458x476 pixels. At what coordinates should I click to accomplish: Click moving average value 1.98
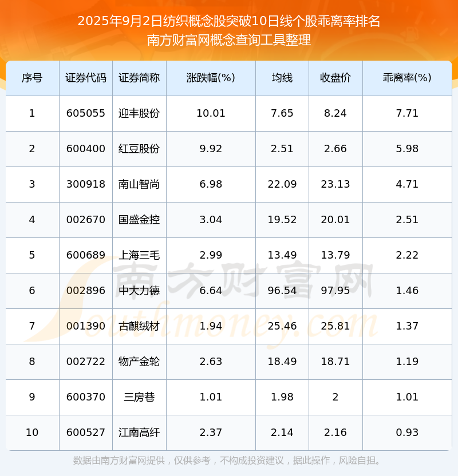pos(282,397)
